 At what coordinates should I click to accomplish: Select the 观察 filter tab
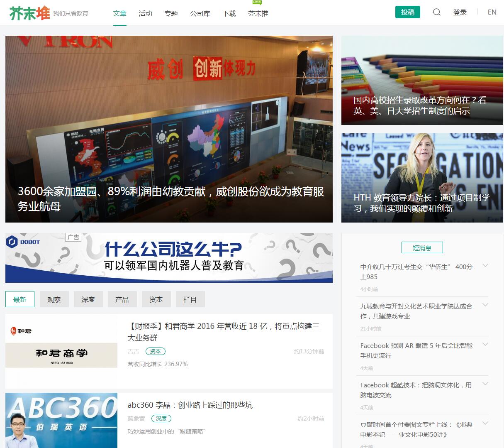(x=54, y=299)
